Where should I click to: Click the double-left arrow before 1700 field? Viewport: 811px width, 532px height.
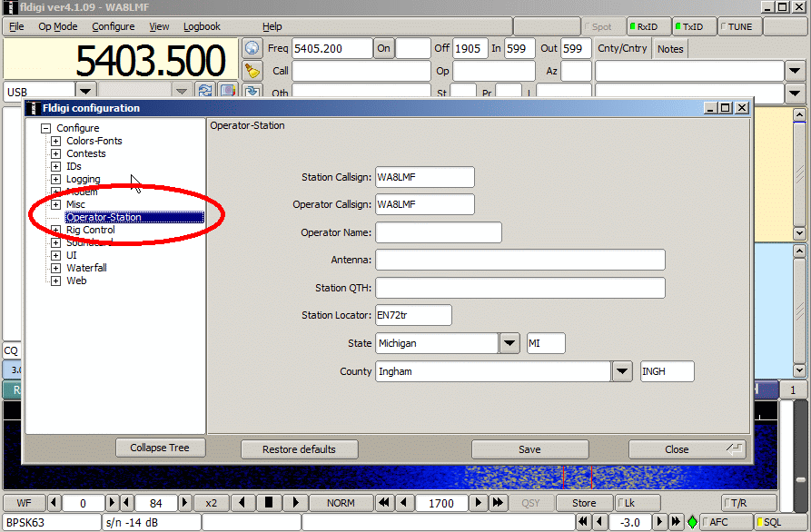pos(384,503)
